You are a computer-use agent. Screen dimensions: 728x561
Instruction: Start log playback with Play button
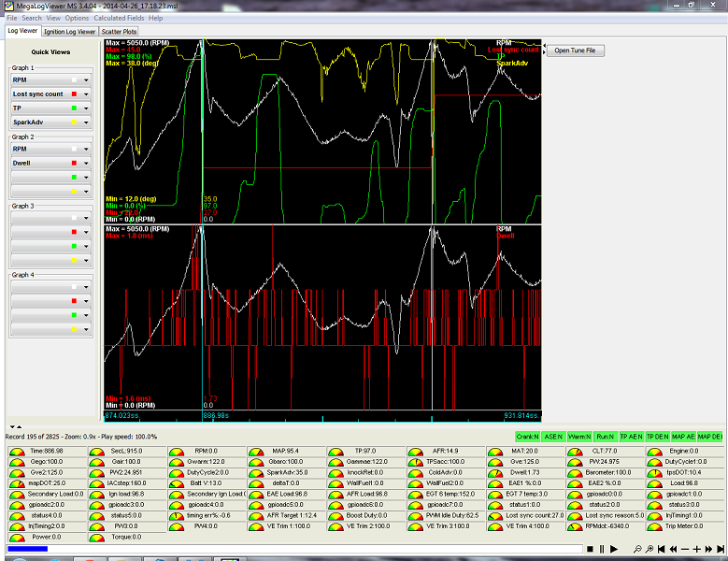click(x=614, y=548)
